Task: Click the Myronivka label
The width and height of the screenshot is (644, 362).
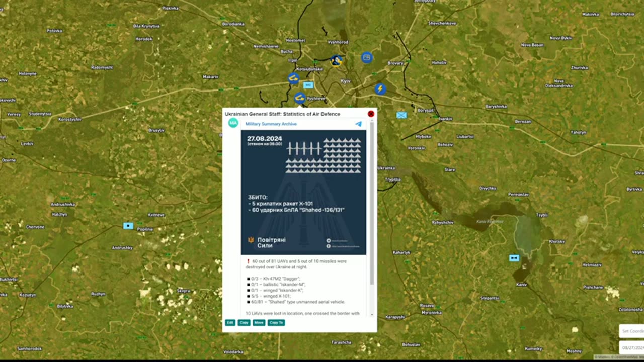Action: coord(431,313)
